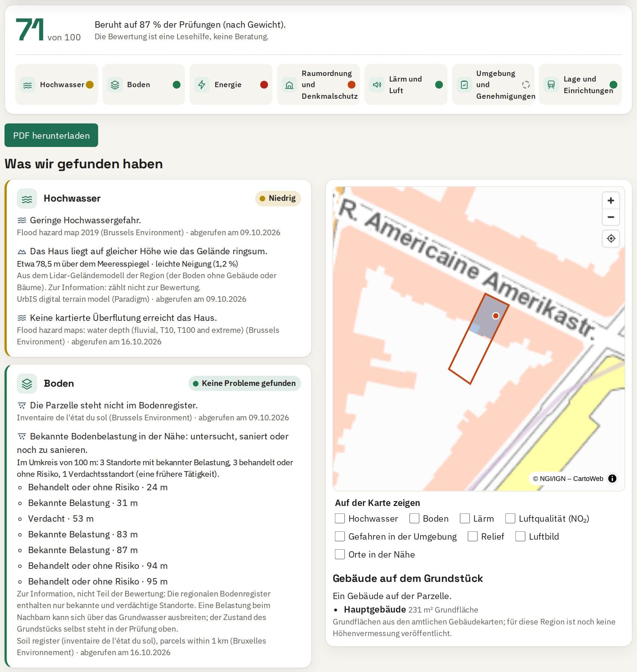Toggle the Lärm map layer checkbox
Viewport: 637px width, 672px height.
click(x=465, y=519)
